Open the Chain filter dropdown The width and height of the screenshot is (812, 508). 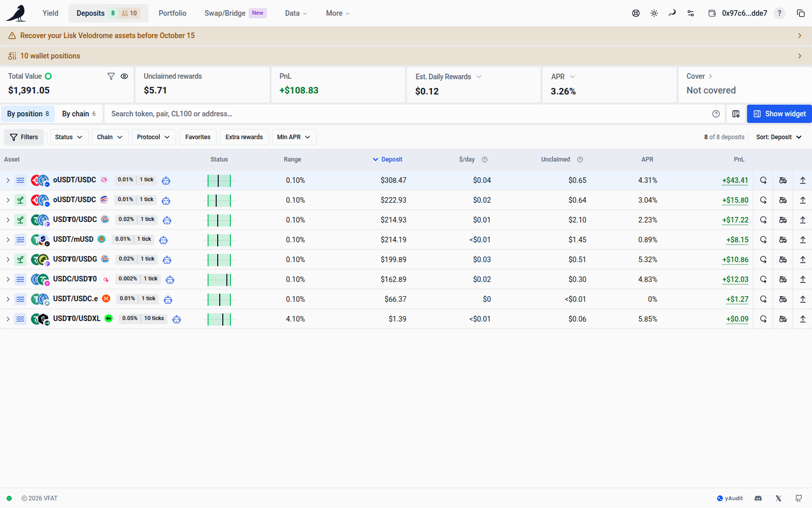click(110, 137)
